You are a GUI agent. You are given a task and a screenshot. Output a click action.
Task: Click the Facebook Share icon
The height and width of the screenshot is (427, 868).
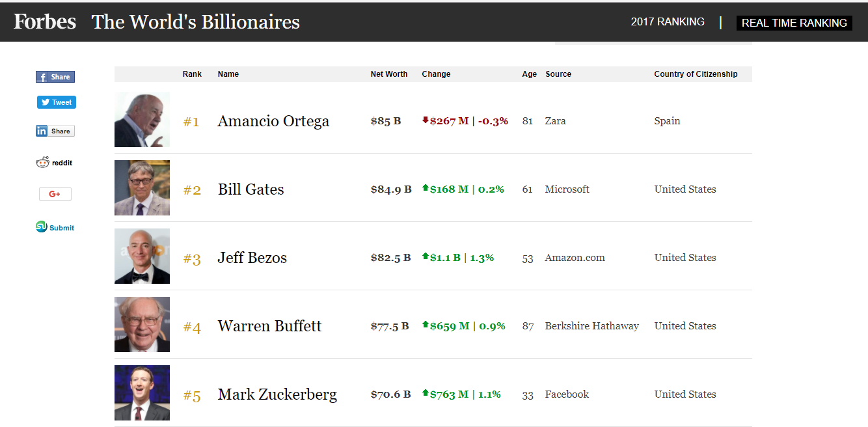(x=55, y=77)
